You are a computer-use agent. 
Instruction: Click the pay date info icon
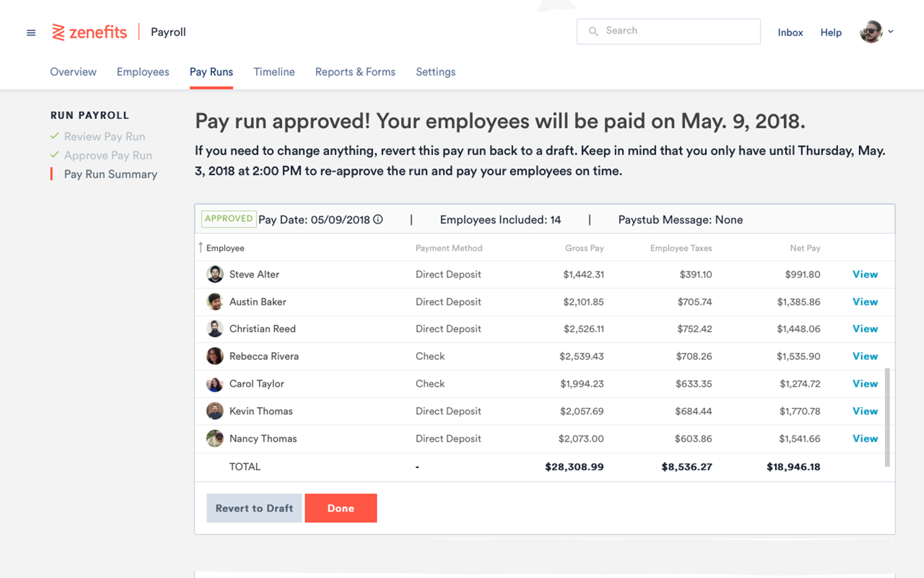(378, 219)
